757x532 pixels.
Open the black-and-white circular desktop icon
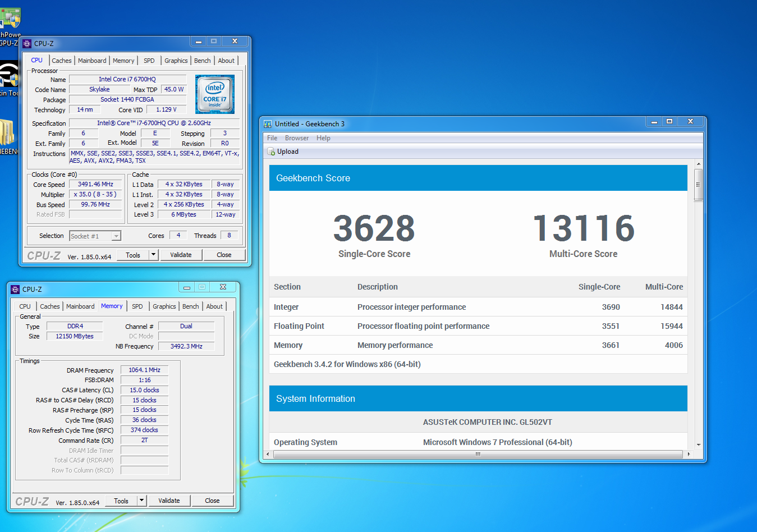(x=9, y=75)
